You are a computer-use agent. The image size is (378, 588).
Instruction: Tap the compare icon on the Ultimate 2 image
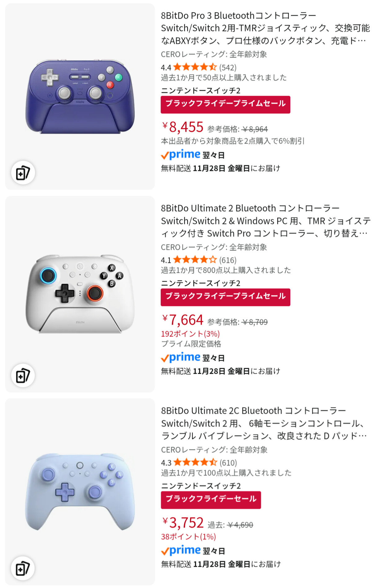[23, 376]
